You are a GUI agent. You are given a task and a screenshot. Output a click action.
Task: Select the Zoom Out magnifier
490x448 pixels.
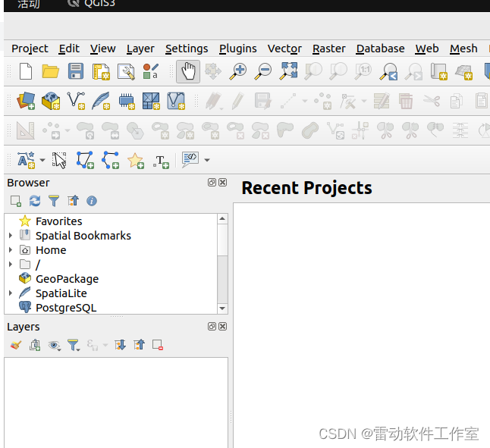click(x=262, y=71)
